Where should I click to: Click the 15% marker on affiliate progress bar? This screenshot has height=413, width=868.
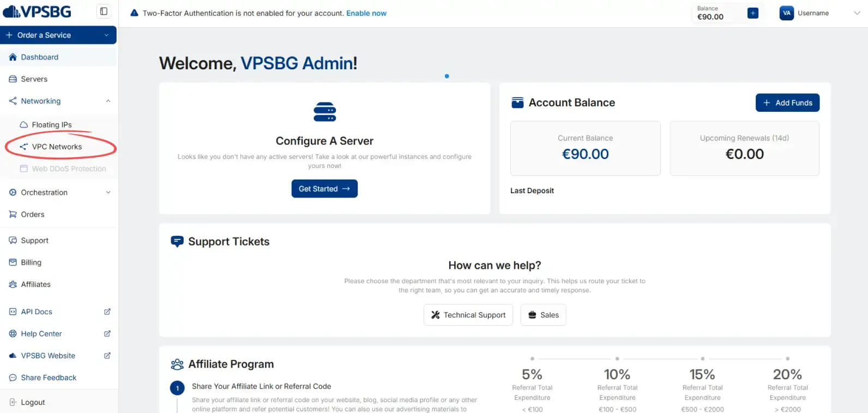click(702, 359)
